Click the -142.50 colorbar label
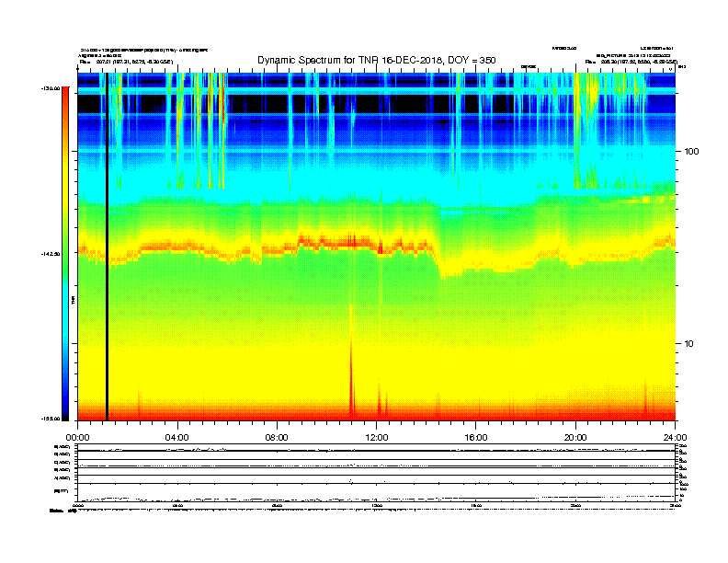 pyautogui.click(x=51, y=254)
